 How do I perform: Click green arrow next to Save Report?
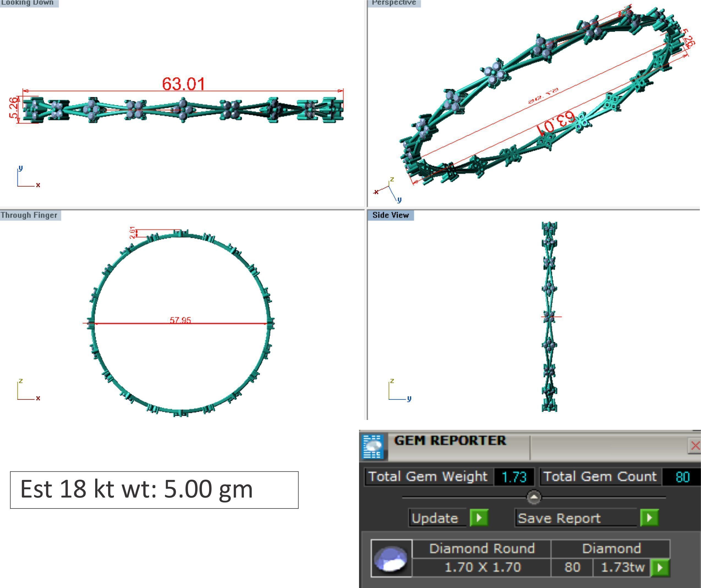coord(649,518)
